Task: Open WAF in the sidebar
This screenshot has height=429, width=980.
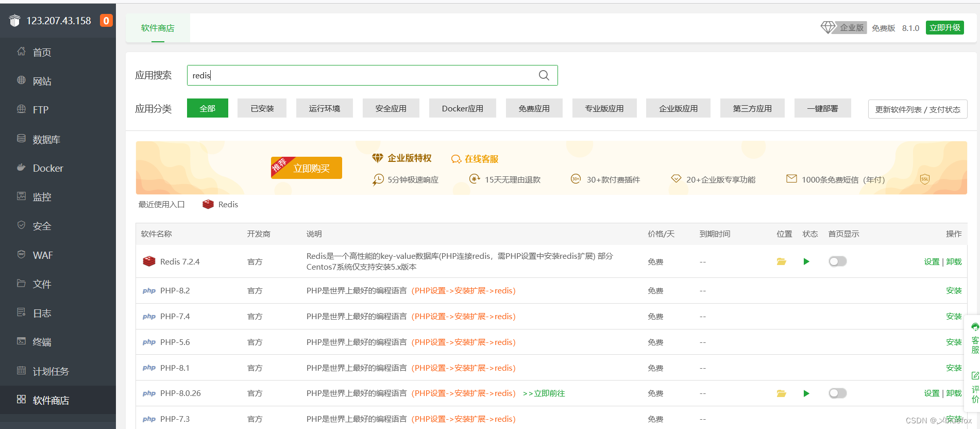Action: (x=58, y=255)
